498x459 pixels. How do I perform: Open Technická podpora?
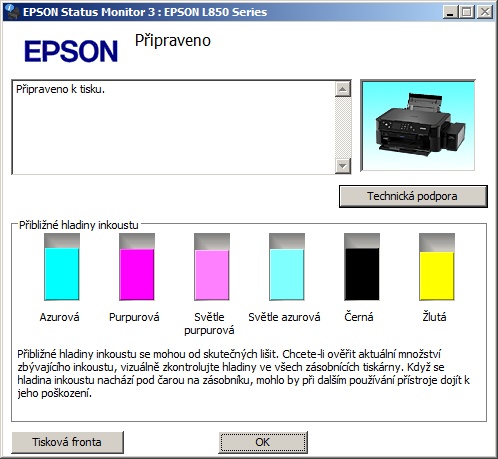coord(413,196)
